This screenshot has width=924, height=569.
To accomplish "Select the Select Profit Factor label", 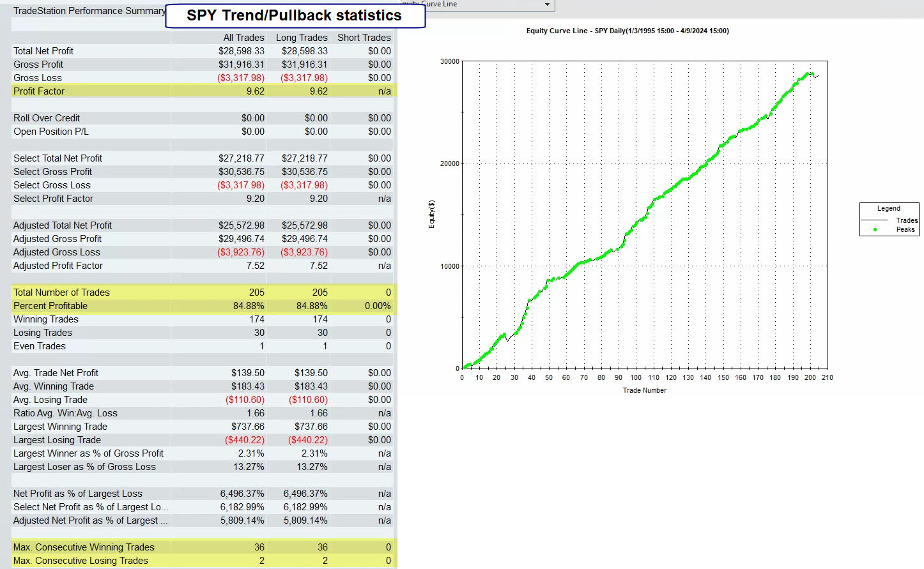I will (x=53, y=199).
